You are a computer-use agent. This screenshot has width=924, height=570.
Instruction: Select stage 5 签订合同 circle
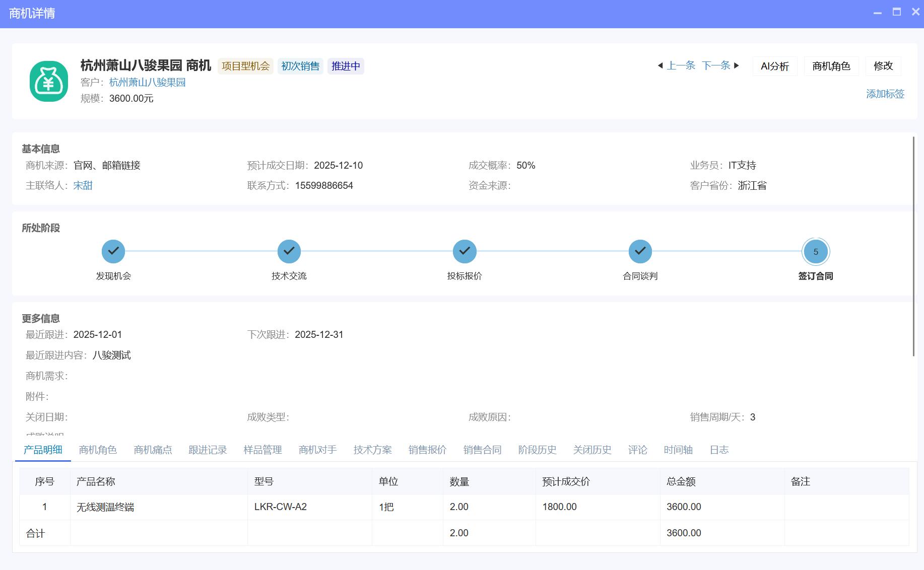click(815, 251)
